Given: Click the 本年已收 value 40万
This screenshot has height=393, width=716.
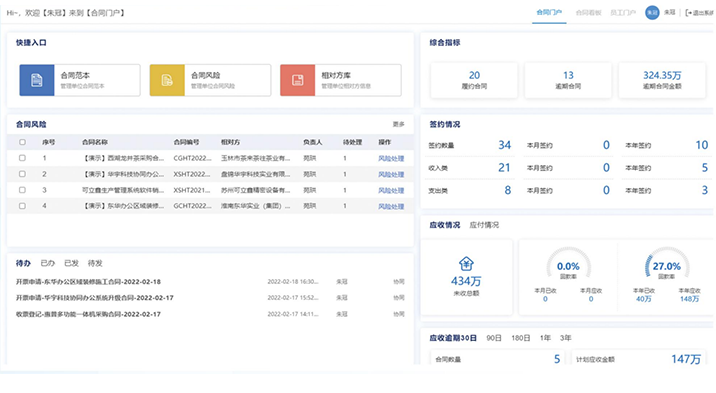Looking at the screenshot, I should 643,299.
